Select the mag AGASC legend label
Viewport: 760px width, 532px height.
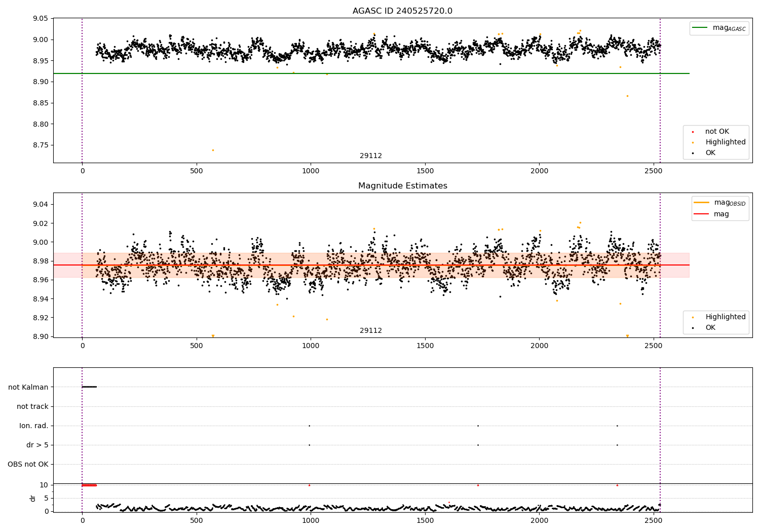tap(729, 28)
